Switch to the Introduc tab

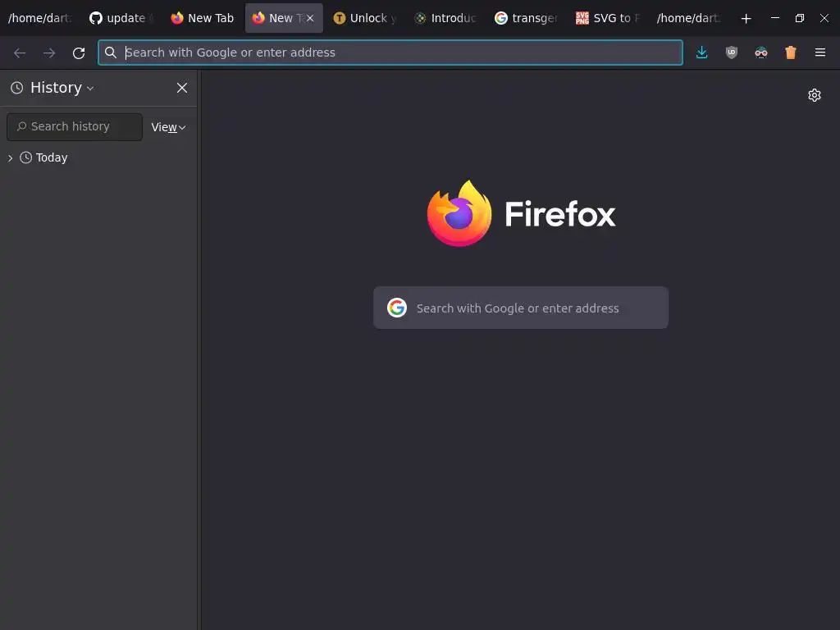pos(446,18)
